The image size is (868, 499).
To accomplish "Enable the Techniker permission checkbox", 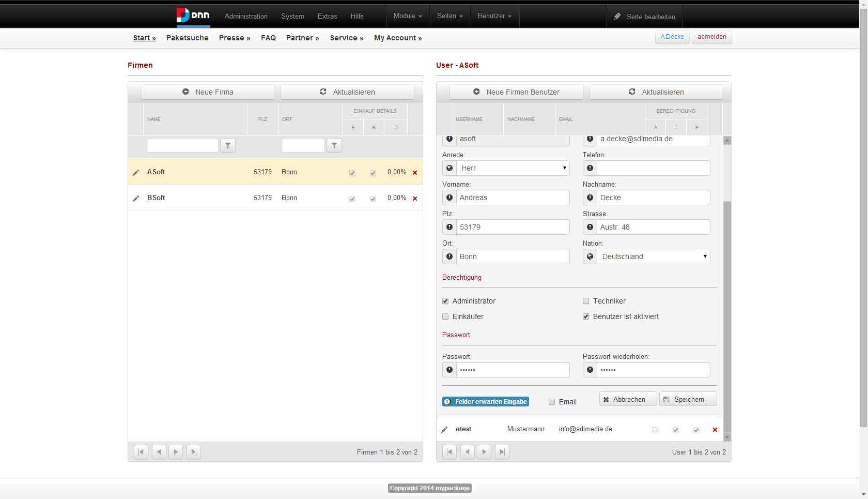I will (586, 301).
